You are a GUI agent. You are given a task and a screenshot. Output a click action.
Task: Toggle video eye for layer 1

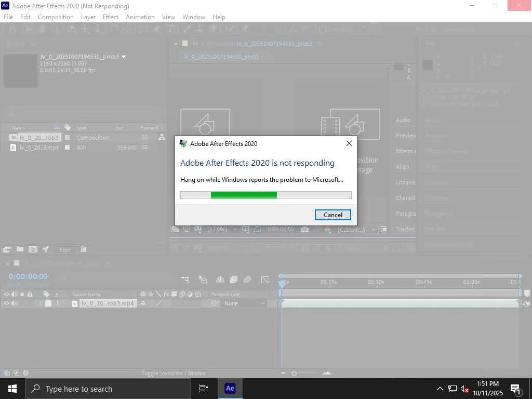tap(6, 303)
